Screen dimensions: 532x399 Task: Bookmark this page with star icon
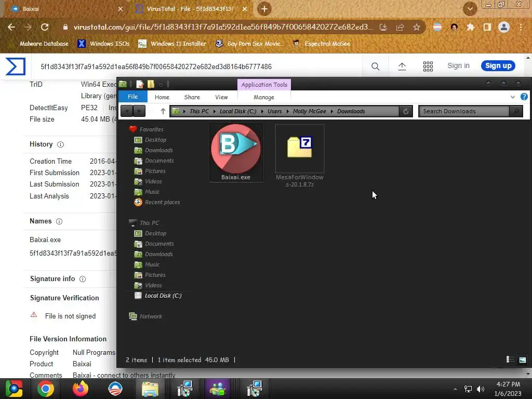(x=417, y=27)
